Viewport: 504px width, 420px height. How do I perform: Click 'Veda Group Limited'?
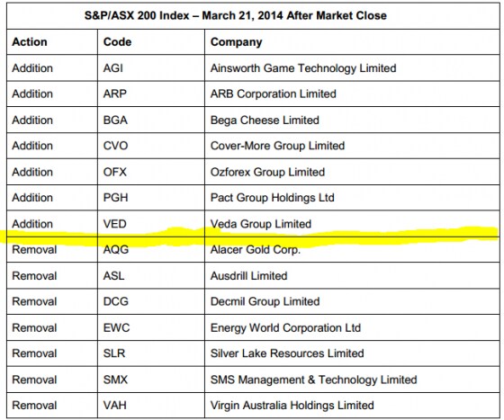(x=261, y=224)
